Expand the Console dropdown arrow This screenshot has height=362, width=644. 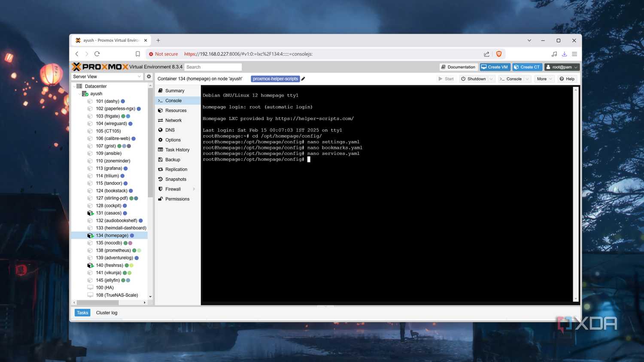coord(527,79)
